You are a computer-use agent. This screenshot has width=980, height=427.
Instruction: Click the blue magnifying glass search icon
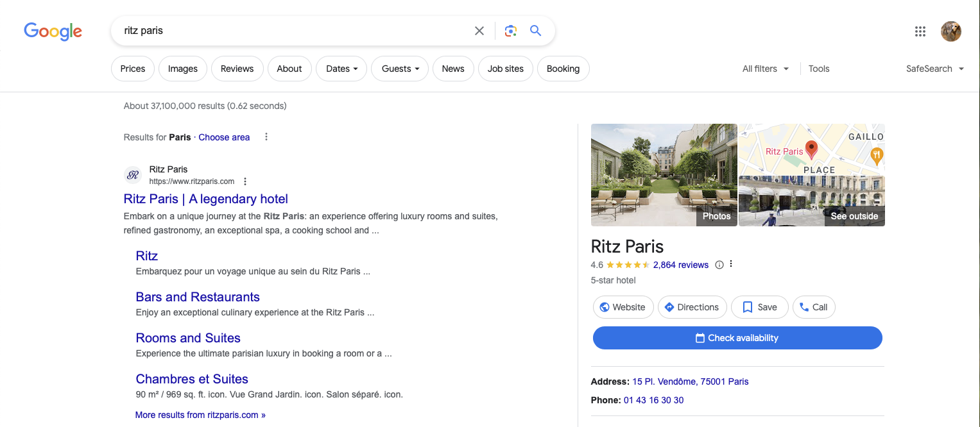point(536,31)
